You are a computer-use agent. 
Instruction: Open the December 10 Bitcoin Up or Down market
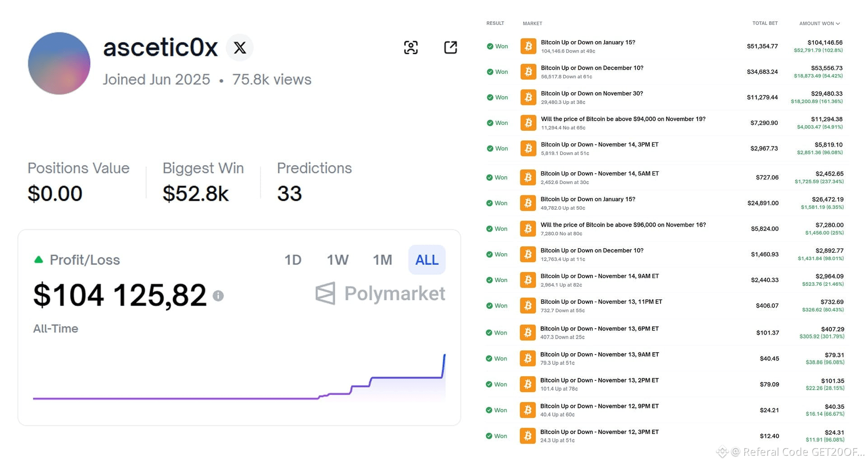tap(592, 68)
